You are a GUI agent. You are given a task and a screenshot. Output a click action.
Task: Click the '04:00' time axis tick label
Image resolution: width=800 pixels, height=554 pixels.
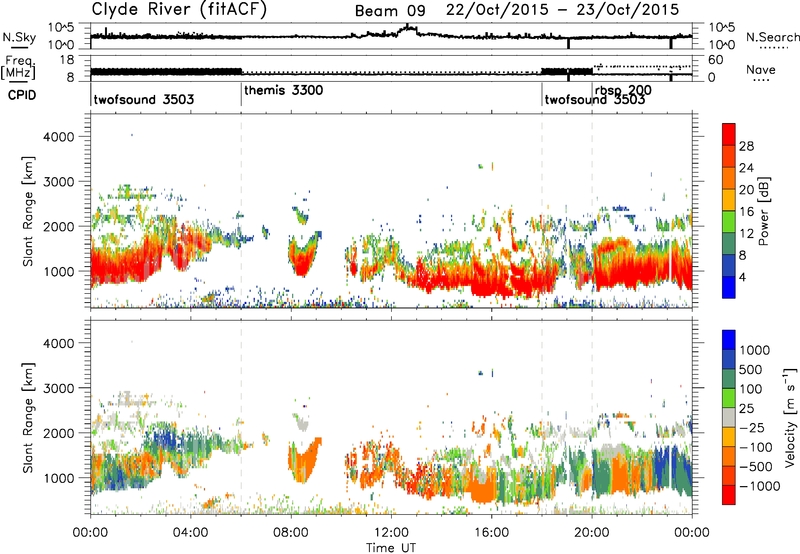(190, 532)
